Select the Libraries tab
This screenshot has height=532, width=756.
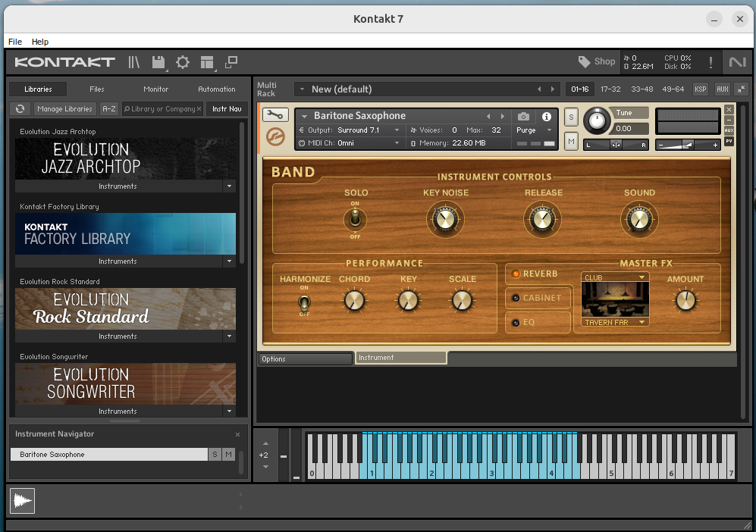[x=38, y=89]
